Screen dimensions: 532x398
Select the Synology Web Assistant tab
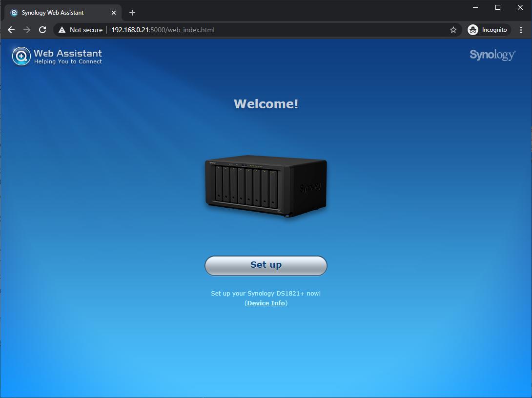pos(63,13)
